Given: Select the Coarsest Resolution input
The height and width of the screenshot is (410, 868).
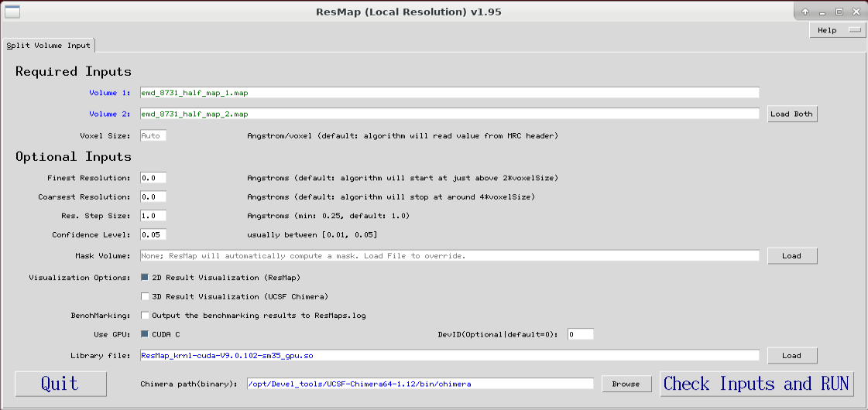Looking at the screenshot, I should [153, 197].
